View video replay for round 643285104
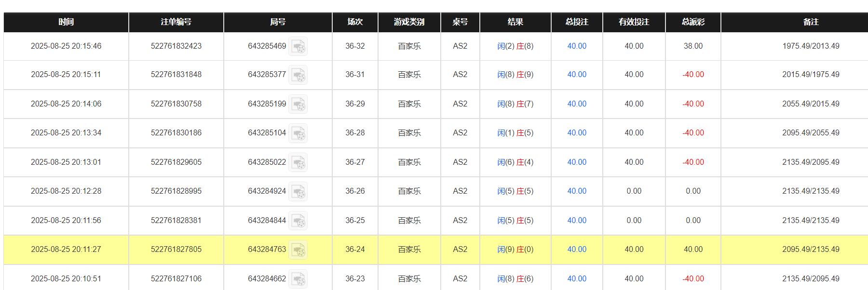Screen dimensions: 868x290 coord(298,133)
